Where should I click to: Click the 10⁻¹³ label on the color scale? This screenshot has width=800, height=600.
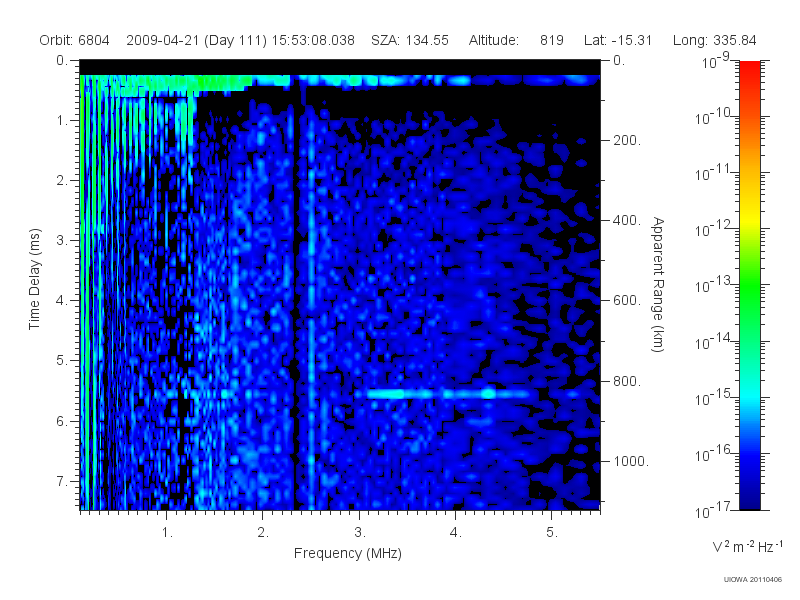coord(714,284)
